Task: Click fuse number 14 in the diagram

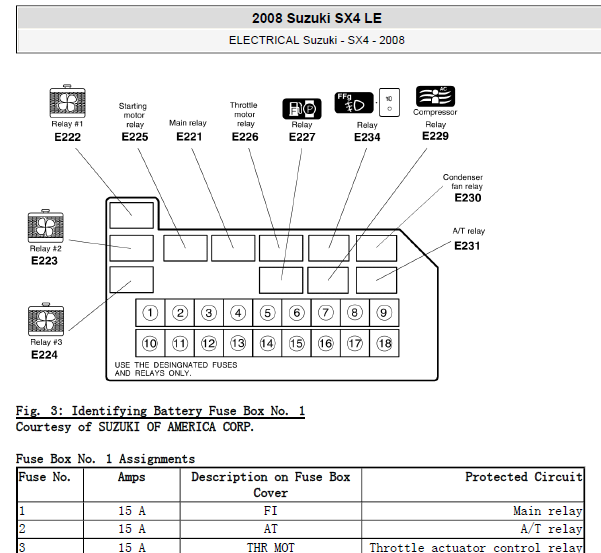Action: (268, 343)
